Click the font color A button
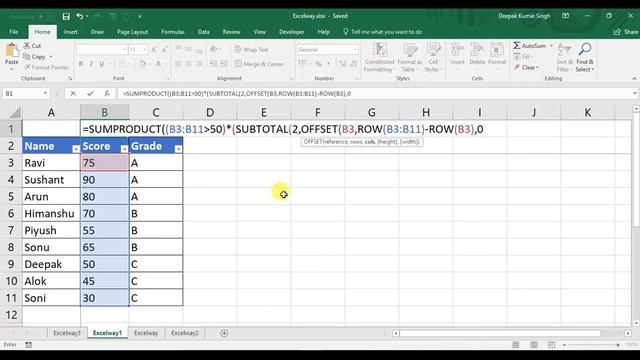 pos(158,64)
